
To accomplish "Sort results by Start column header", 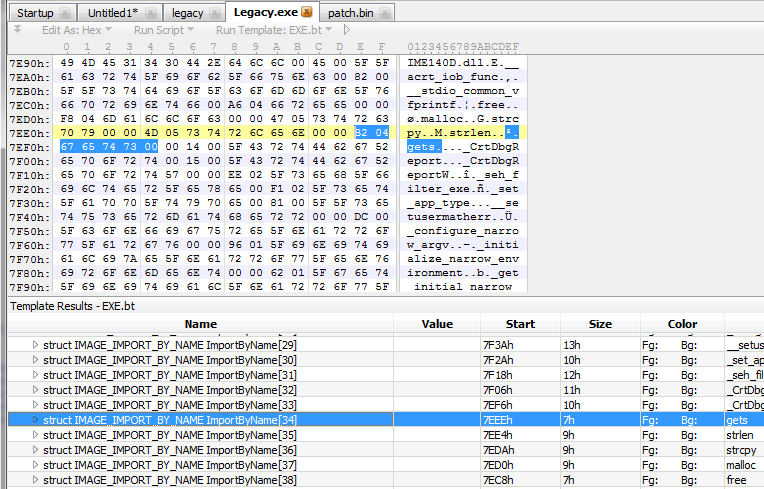I will [520, 324].
